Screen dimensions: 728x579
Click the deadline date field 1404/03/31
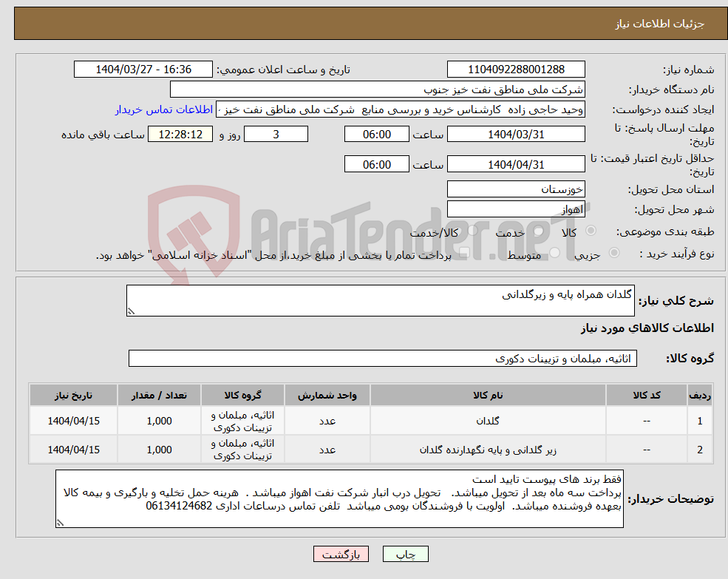(515, 134)
